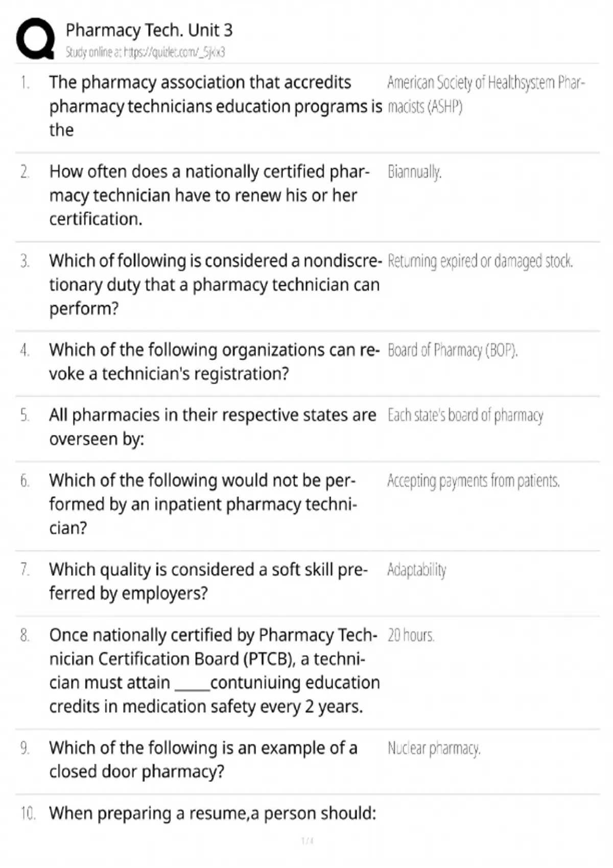This screenshot has height=868, width=613.
Task: Select the nondiscretionary duty question
Action: (x=215, y=284)
